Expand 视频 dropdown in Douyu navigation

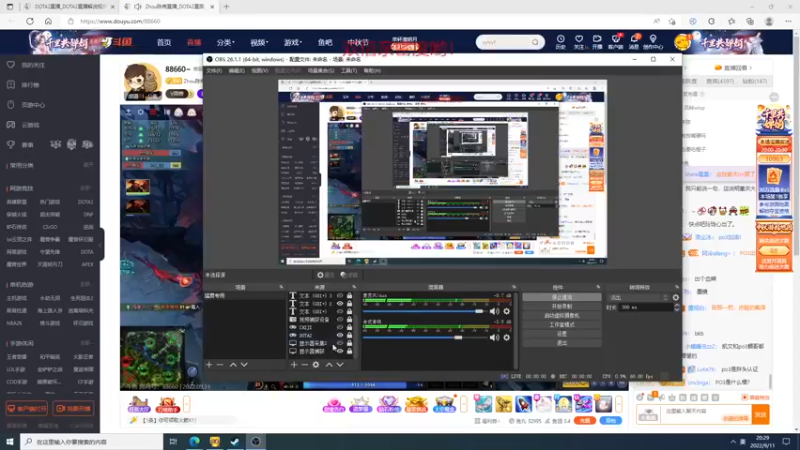259,42
